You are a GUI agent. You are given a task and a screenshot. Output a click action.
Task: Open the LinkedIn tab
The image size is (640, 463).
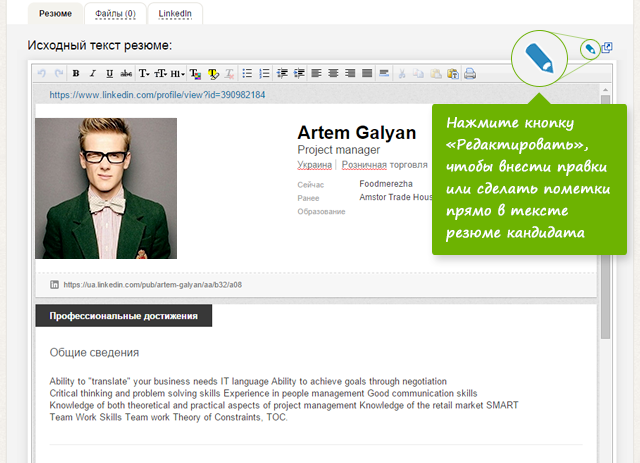click(x=176, y=13)
